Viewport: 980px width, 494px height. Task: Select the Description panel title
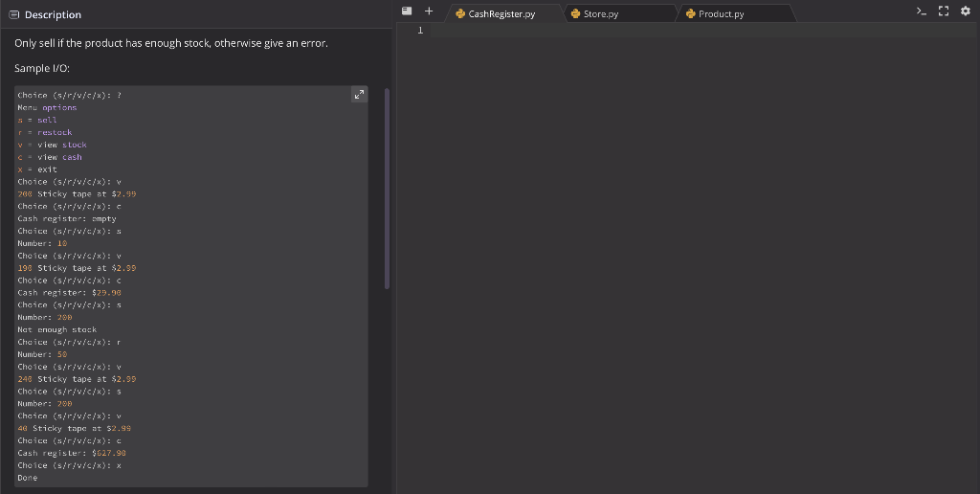[54, 14]
